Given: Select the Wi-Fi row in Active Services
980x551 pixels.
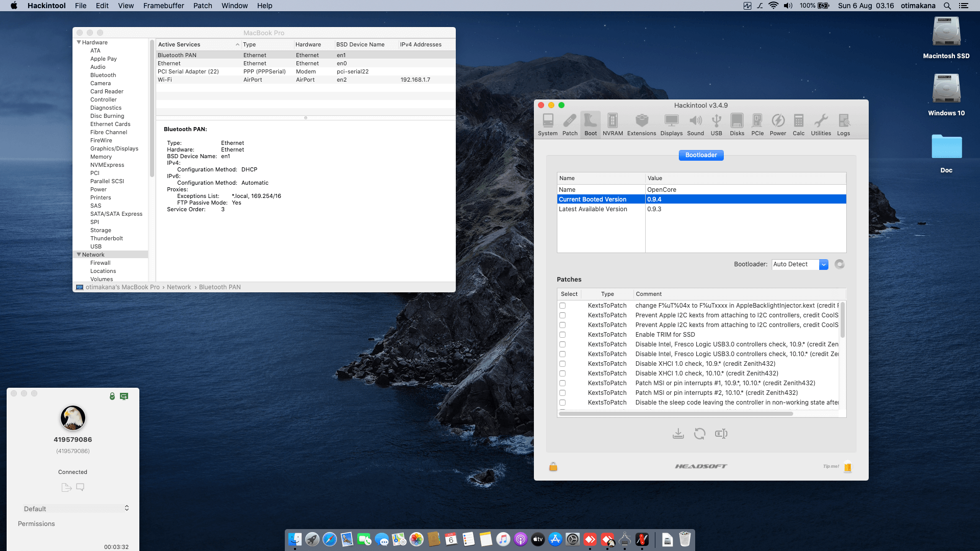Looking at the screenshot, I should click(x=305, y=80).
